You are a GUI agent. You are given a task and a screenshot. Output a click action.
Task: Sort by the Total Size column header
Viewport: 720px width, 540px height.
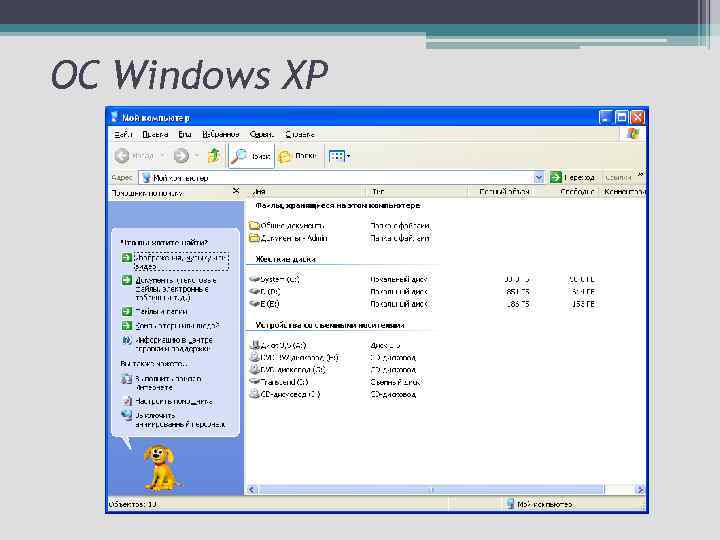tap(502, 191)
